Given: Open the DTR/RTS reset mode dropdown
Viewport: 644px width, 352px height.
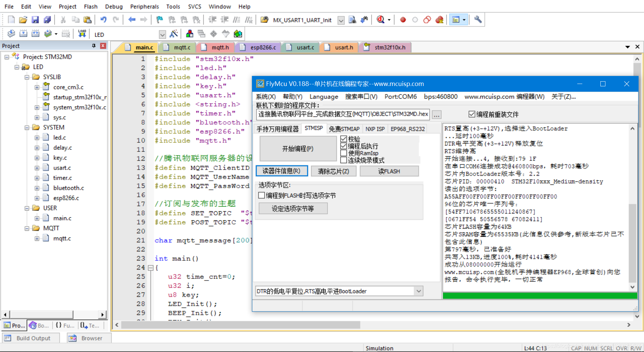Looking at the screenshot, I should pyautogui.click(x=418, y=291).
